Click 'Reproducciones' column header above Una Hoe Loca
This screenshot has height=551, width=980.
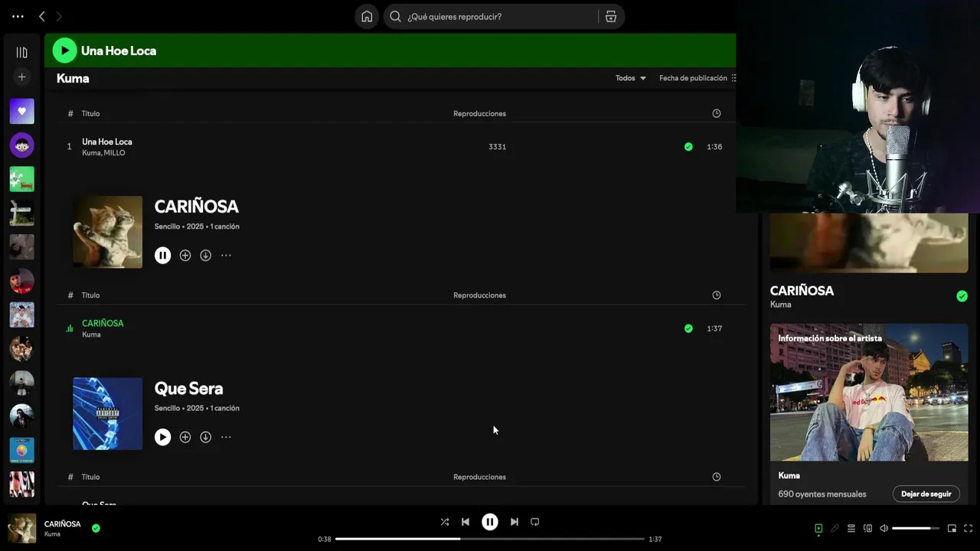click(479, 113)
